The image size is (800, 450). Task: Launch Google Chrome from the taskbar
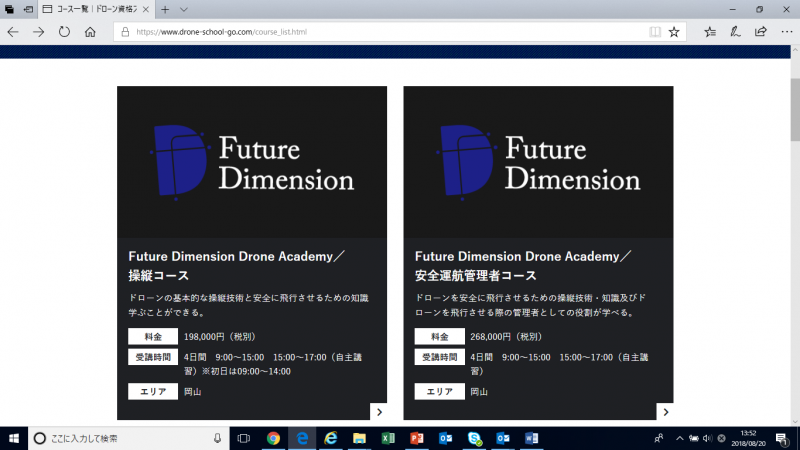pyautogui.click(x=273, y=438)
